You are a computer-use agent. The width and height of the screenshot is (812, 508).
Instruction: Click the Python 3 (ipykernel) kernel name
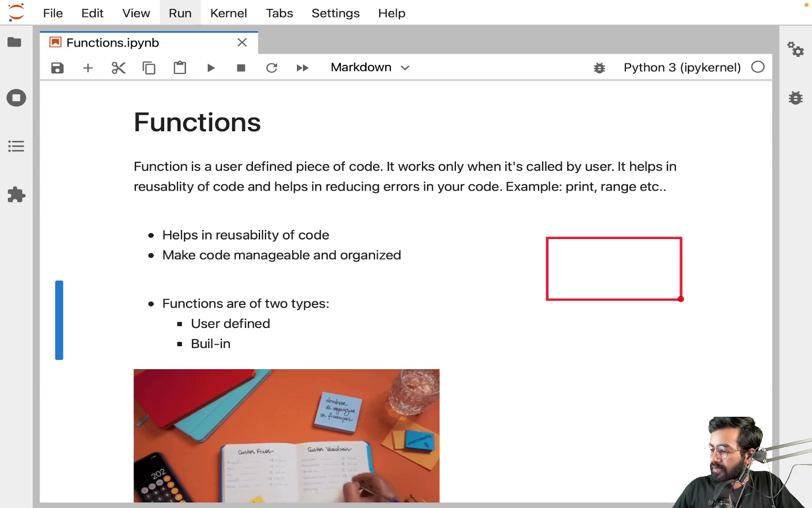[x=682, y=67]
